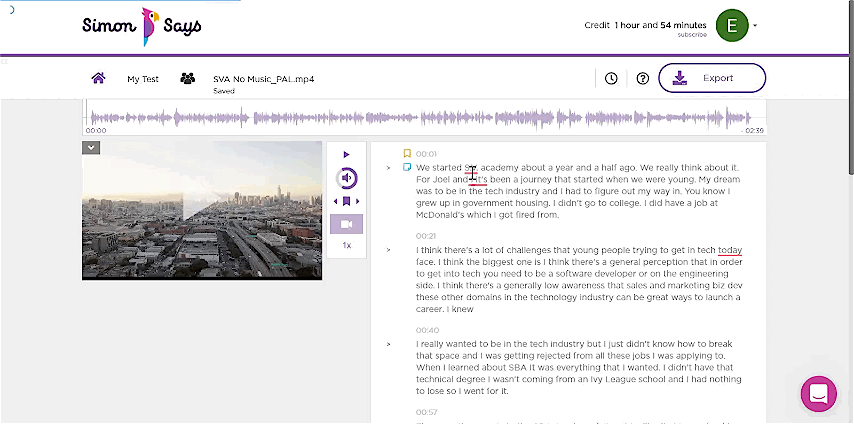Open the blue note icon on first paragraph

tap(407, 167)
